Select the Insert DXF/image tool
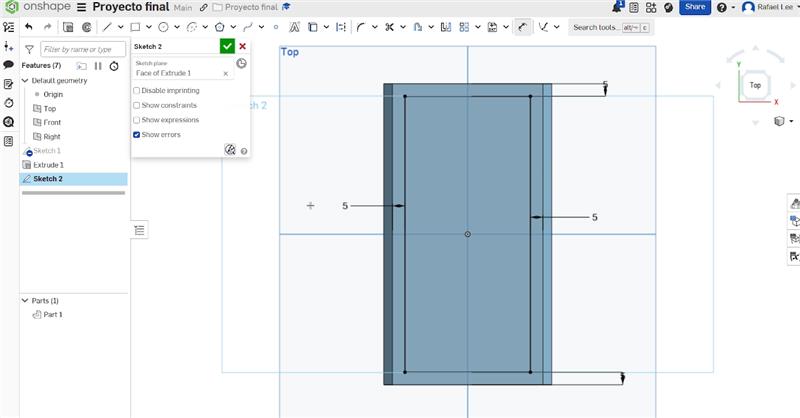This screenshot has height=418, width=800. point(492,27)
